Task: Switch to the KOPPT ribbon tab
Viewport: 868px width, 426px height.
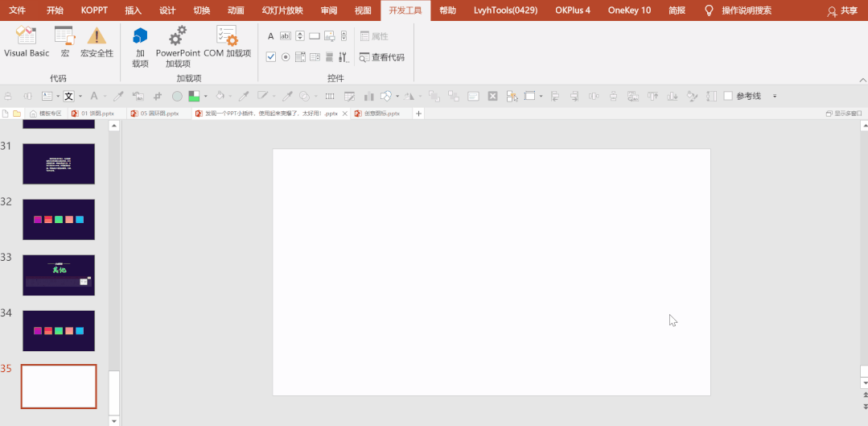Action: point(93,10)
